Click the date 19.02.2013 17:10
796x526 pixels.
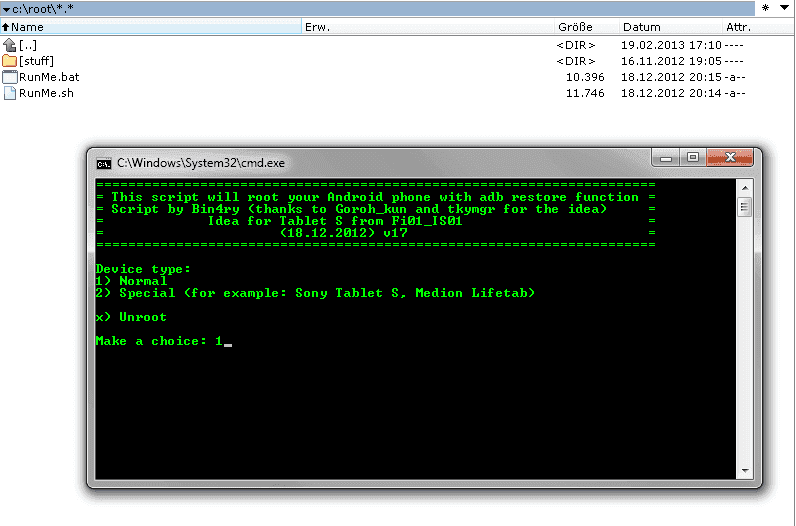[671, 45]
